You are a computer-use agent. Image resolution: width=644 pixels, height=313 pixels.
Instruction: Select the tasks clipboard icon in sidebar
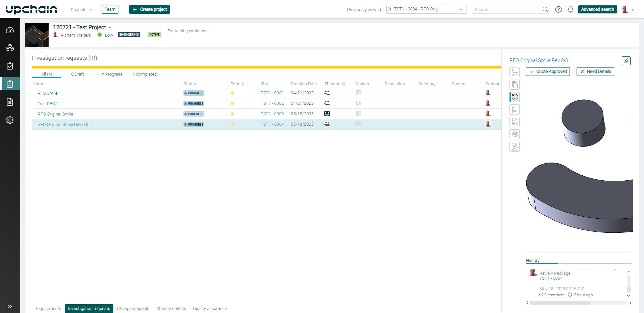(10, 65)
